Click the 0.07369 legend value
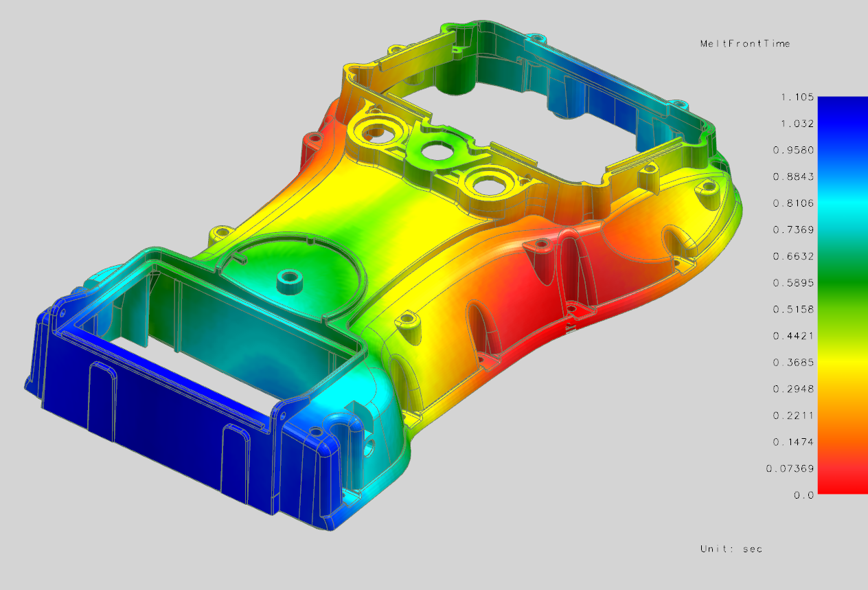868x590 pixels. point(790,467)
